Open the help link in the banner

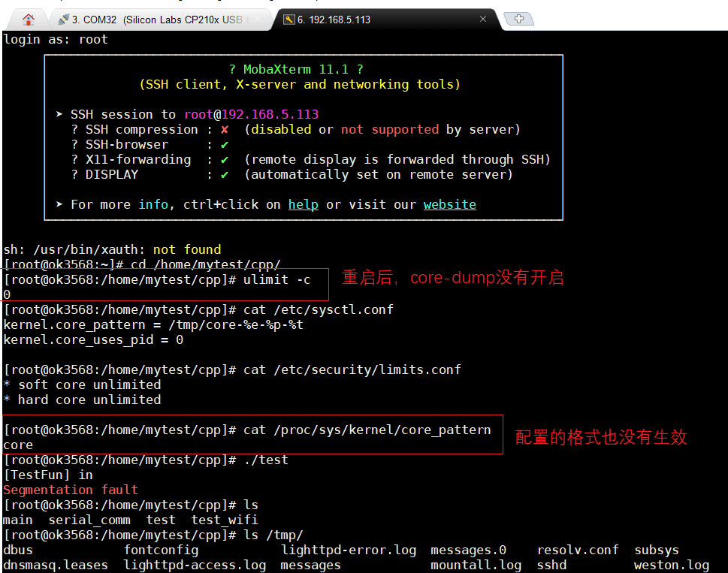coord(304,204)
